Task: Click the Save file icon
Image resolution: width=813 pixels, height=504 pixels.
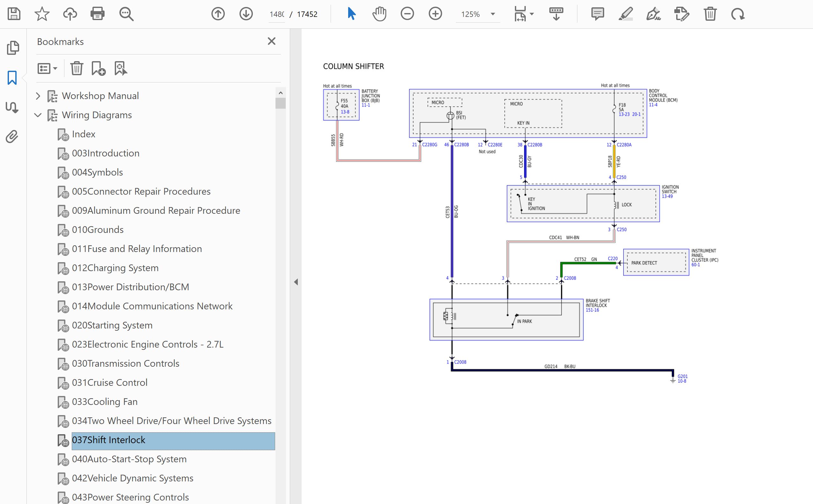Action: (x=14, y=14)
